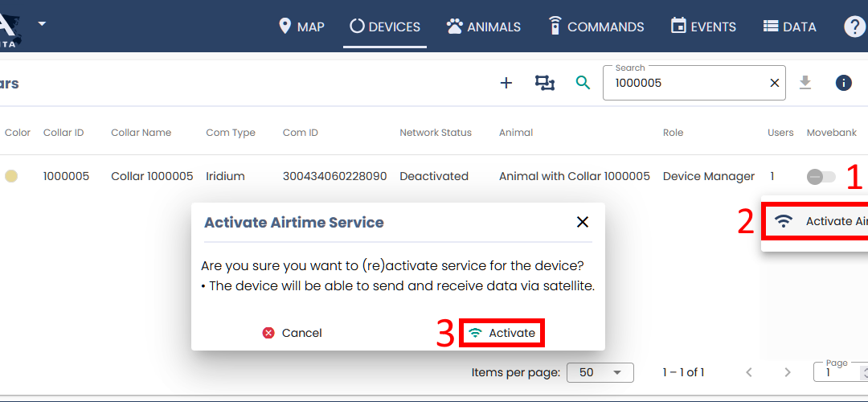Click the group devices icon in toolbar
The image size is (868, 402).
(545, 83)
